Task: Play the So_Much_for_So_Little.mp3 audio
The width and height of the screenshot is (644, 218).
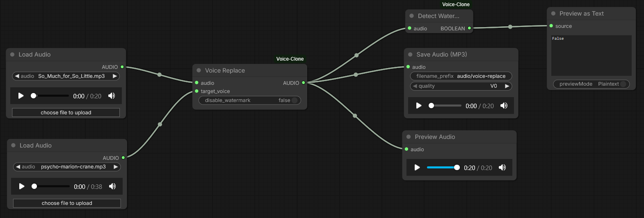Action: click(x=21, y=96)
